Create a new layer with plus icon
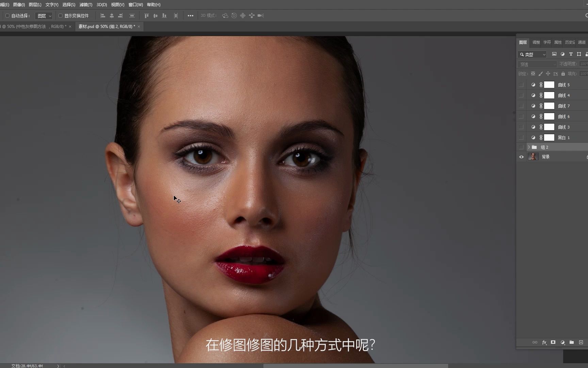Image resolution: width=588 pixels, height=368 pixels. [581, 342]
